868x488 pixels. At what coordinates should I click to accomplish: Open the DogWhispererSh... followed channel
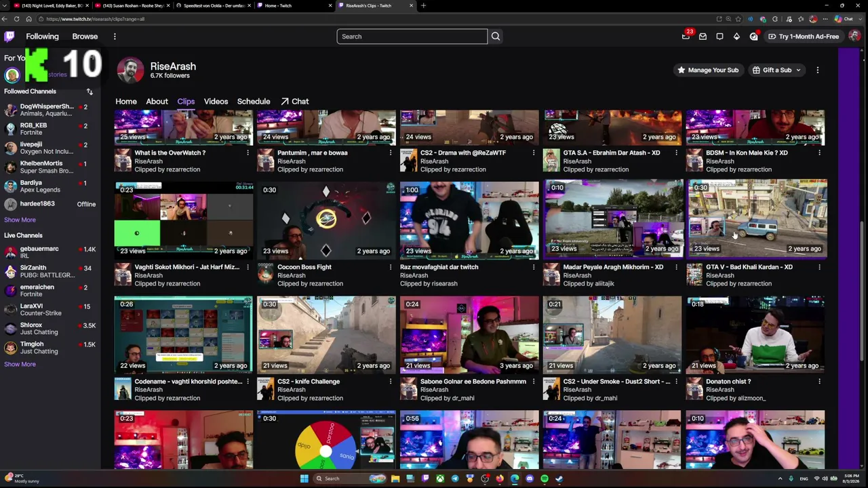click(50, 110)
